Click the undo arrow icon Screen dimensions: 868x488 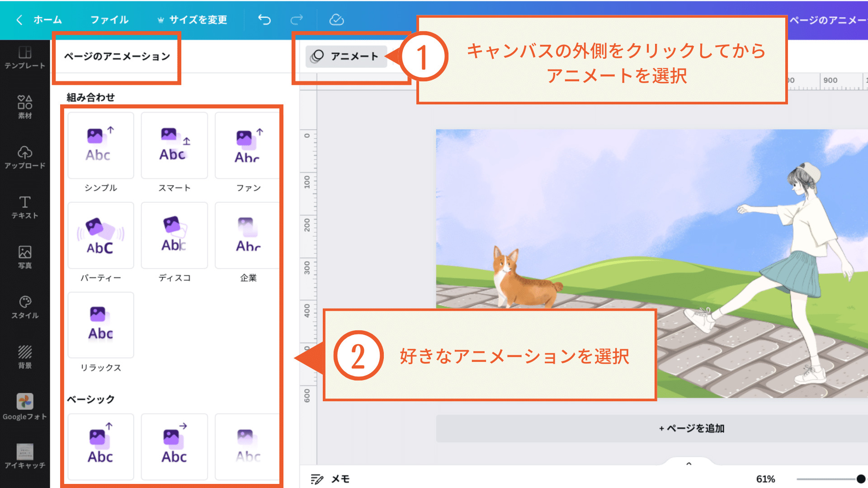(264, 19)
